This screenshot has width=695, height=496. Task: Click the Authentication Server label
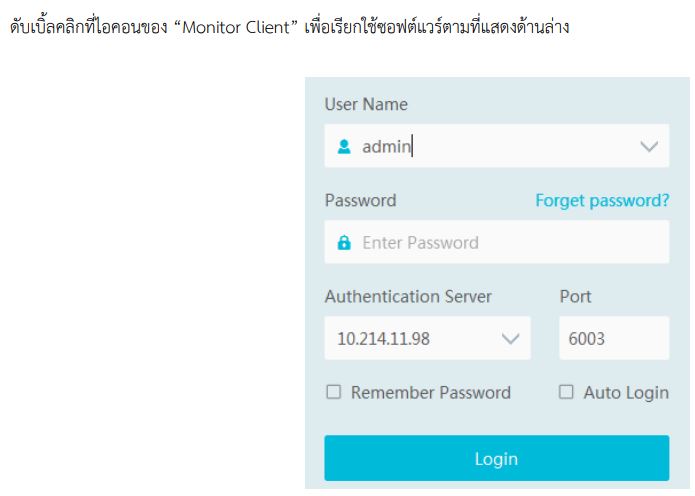click(408, 296)
